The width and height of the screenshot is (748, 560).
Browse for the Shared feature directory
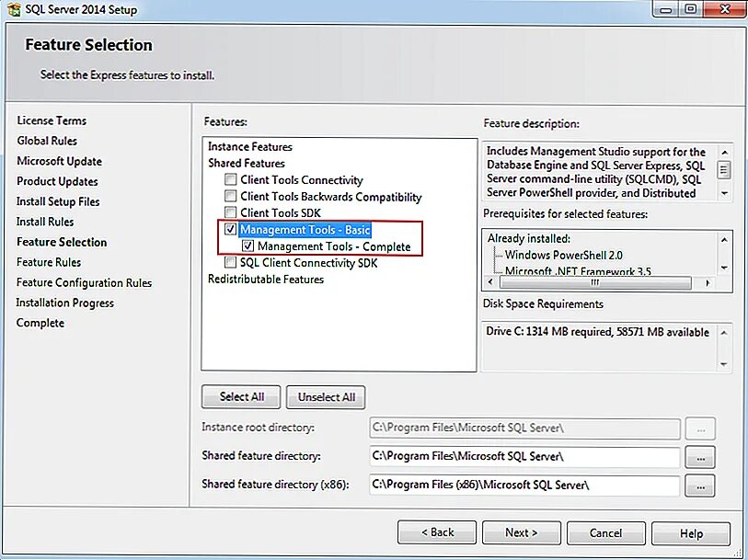pos(700,458)
